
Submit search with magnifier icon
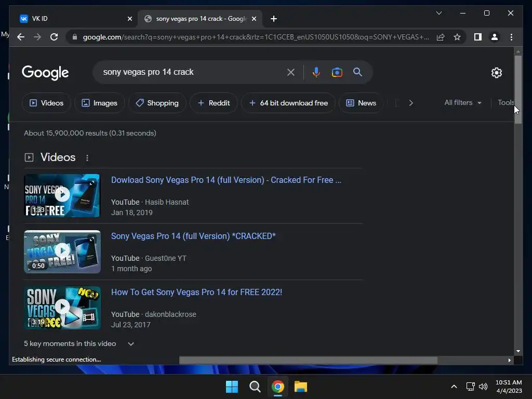[357, 72]
